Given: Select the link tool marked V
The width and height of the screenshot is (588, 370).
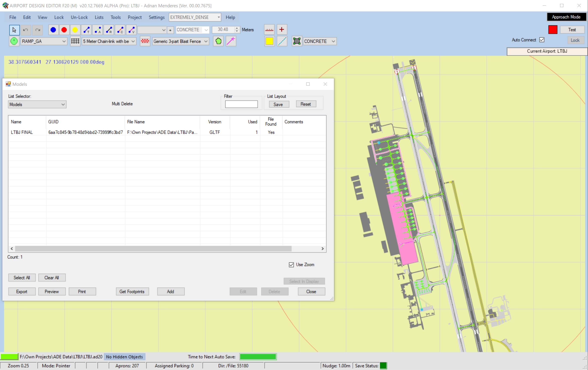Looking at the screenshot, I should coord(131,30).
